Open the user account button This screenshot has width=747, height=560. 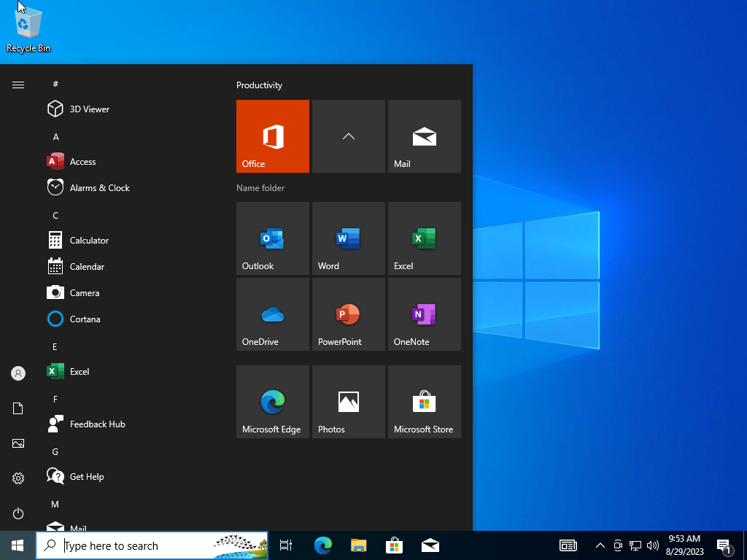pos(18,373)
